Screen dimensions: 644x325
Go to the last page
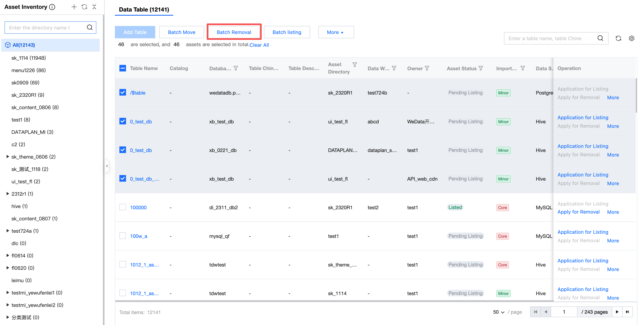tap(627, 312)
